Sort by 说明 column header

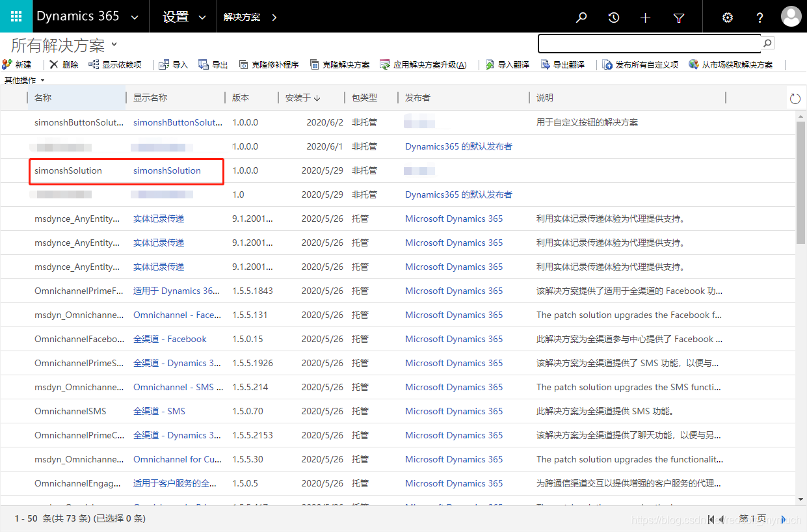[545, 98]
